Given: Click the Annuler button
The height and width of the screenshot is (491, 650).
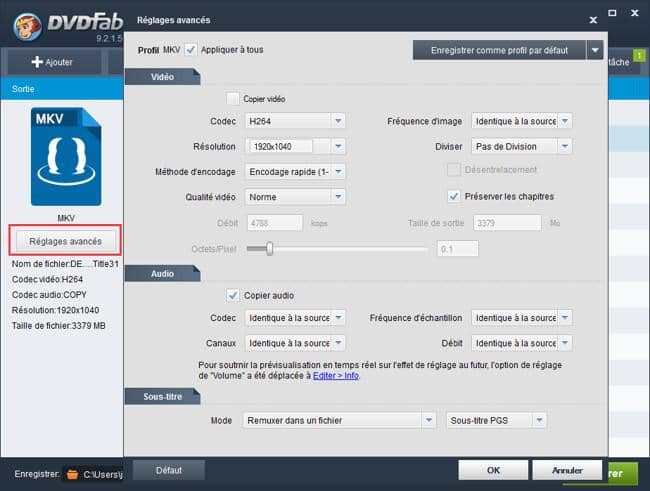Looking at the screenshot, I should (567, 470).
